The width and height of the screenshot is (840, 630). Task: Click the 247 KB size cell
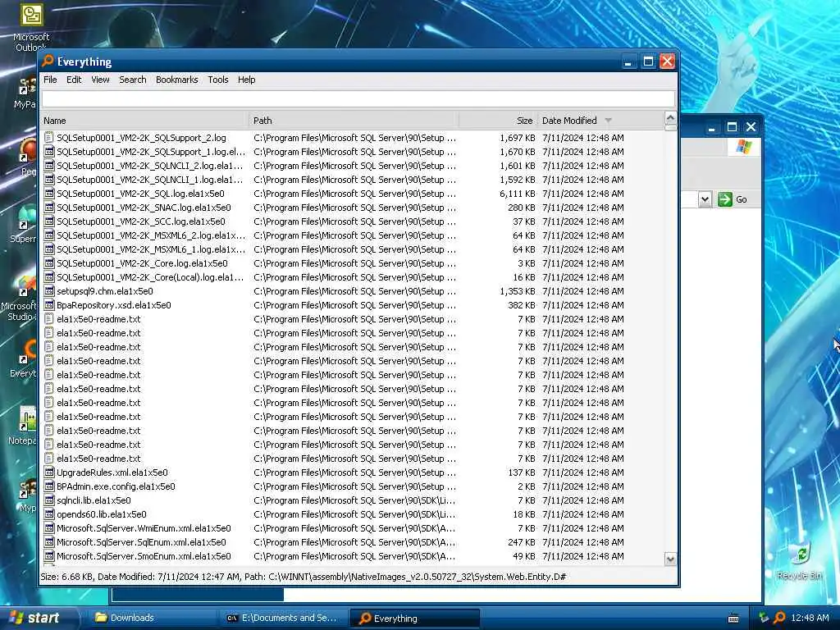[x=521, y=542]
